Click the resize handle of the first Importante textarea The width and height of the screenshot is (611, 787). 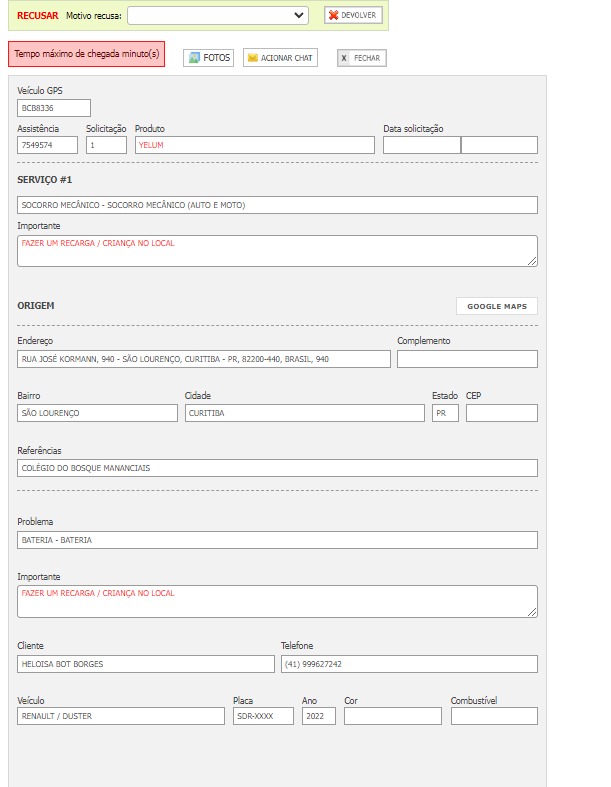coord(533,261)
